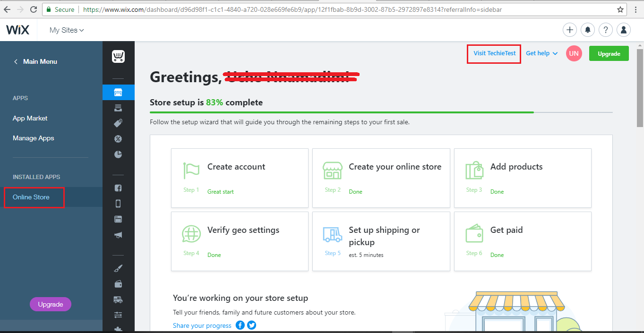Expand the My Sites dropdown
Viewport: 644px width, 333px height.
67,30
